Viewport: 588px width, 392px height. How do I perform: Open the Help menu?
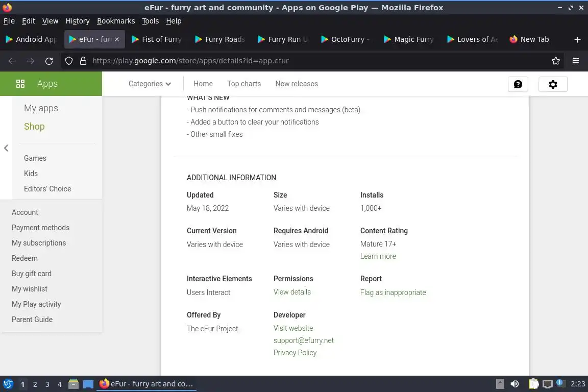point(174,21)
